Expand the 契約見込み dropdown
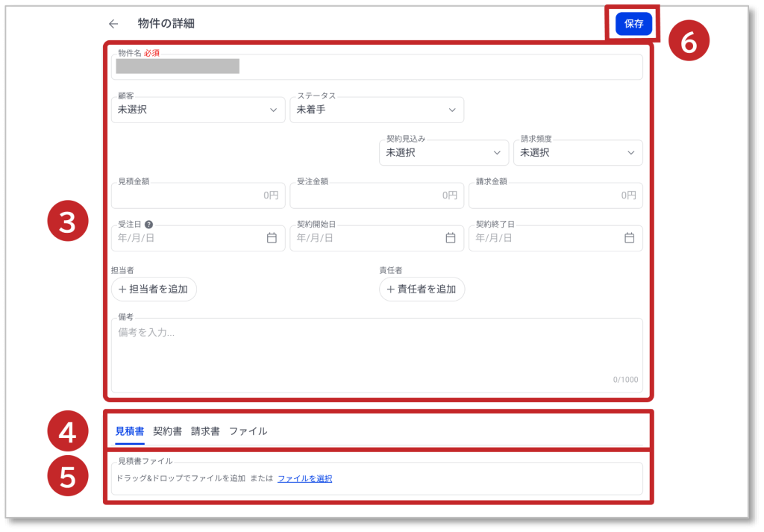 (x=443, y=153)
